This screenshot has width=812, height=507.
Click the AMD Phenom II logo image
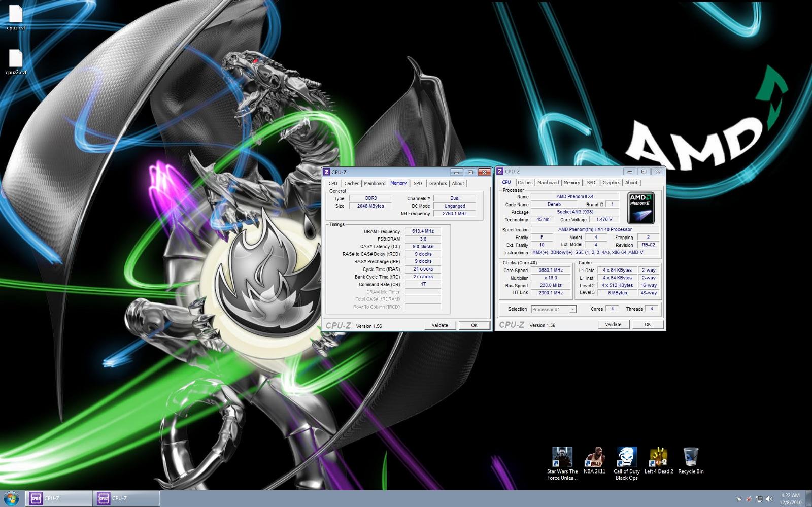640,208
